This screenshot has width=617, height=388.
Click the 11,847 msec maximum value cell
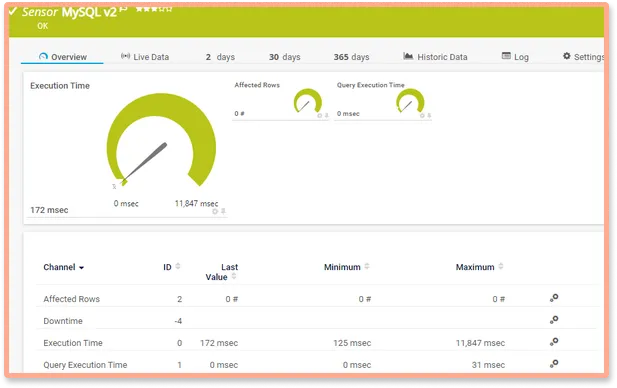(480, 343)
